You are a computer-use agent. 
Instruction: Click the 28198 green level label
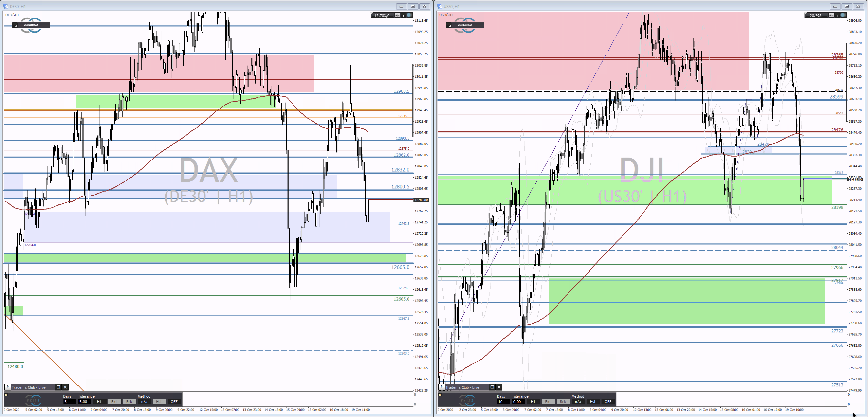(x=837, y=207)
